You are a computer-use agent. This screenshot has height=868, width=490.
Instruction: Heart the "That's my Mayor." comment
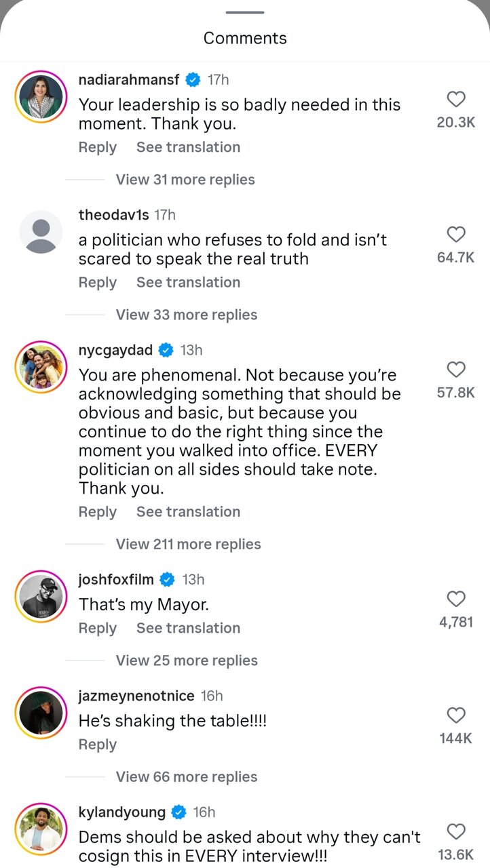(456, 599)
